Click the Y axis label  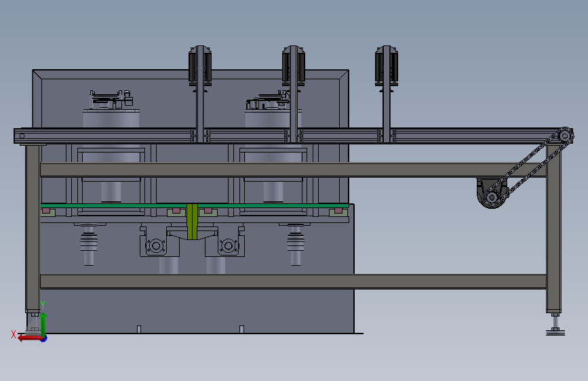43,305
